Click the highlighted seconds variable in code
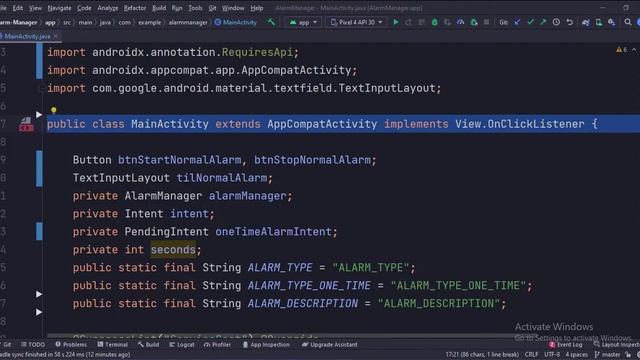This screenshot has width=640, height=360. click(x=173, y=249)
